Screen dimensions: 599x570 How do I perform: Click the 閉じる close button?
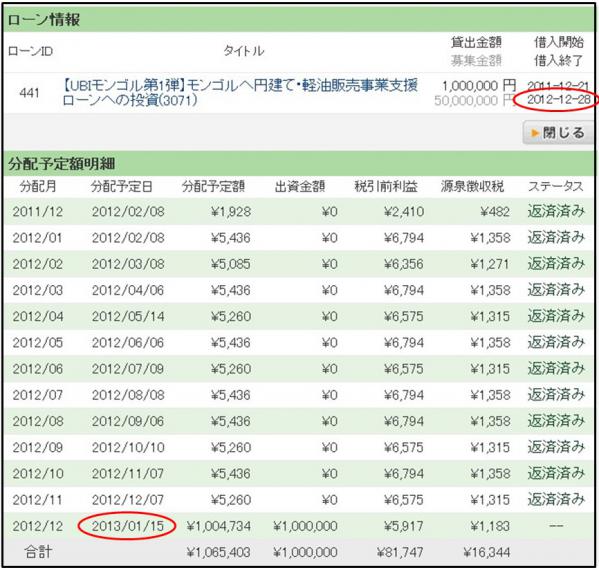[x=558, y=133]
